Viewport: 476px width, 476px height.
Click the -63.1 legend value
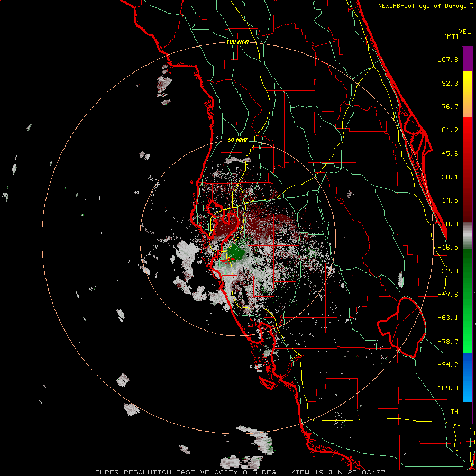click(x=448, y=318)
